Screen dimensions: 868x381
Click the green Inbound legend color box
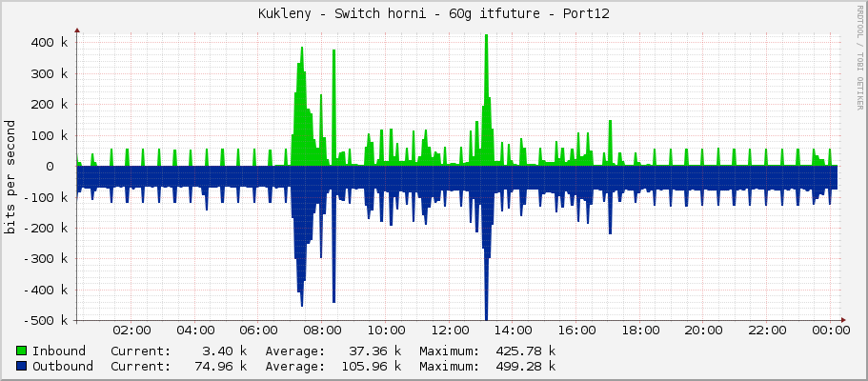pyautogui.click(x=22, y=351)
